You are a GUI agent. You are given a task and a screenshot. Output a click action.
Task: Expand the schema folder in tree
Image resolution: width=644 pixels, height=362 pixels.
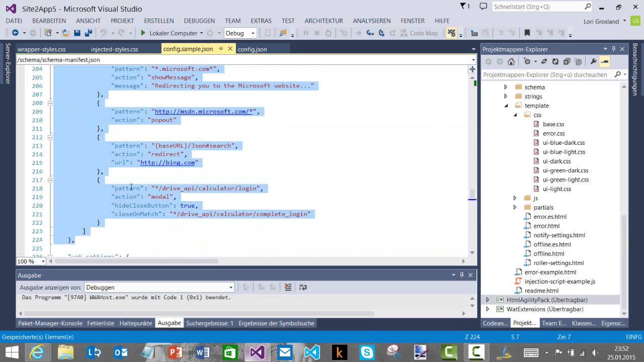click(506, 87)
